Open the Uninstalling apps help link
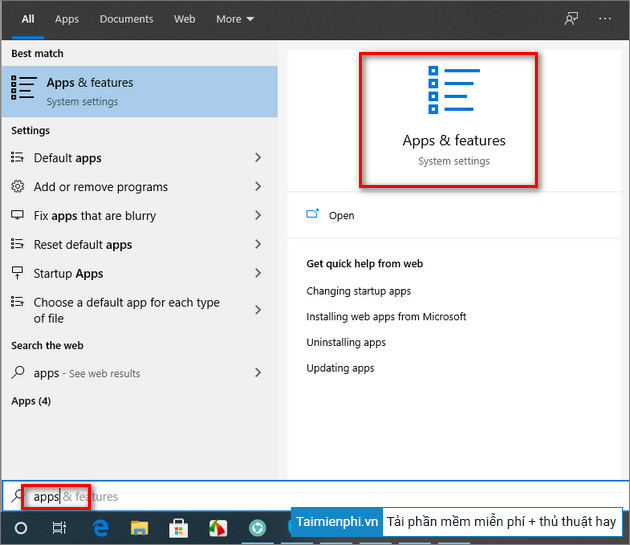Viewport: 630px width, 545px height. pyautogui.click(x=346, y=342)
